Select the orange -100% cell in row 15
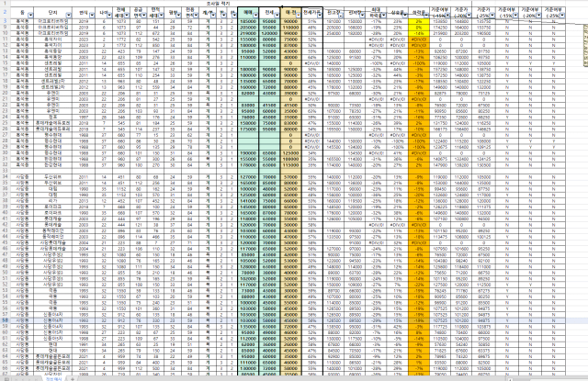 [x=419, y=63]
